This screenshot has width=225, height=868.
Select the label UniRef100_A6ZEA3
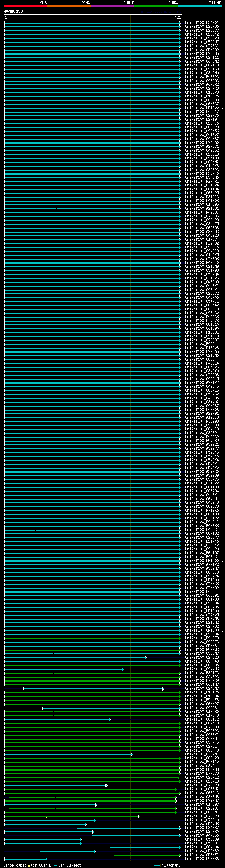click(x=202, y=100)
